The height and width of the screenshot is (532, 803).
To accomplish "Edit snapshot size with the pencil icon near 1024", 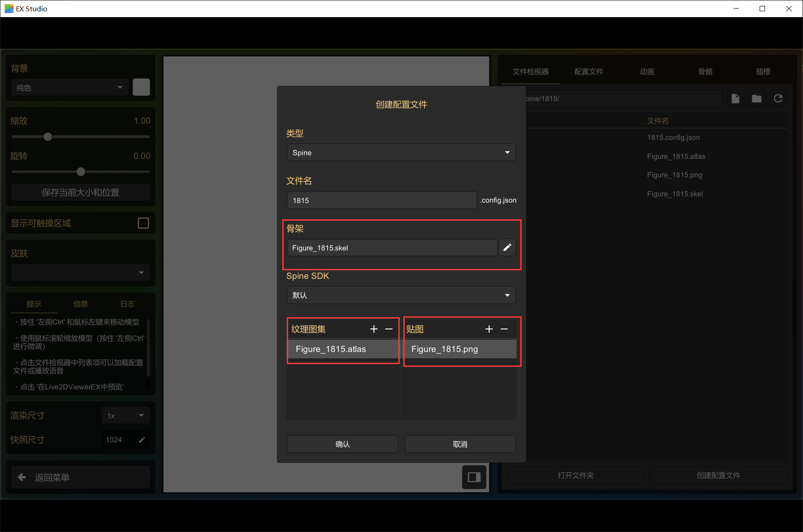I will pyautogui.click(x=142, y=439).
